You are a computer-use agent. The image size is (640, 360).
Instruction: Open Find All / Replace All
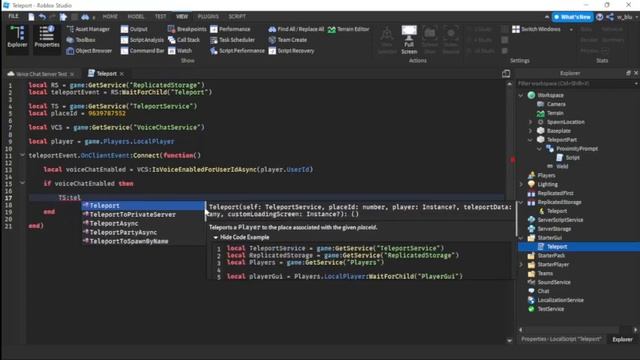[x=296, y=29]
